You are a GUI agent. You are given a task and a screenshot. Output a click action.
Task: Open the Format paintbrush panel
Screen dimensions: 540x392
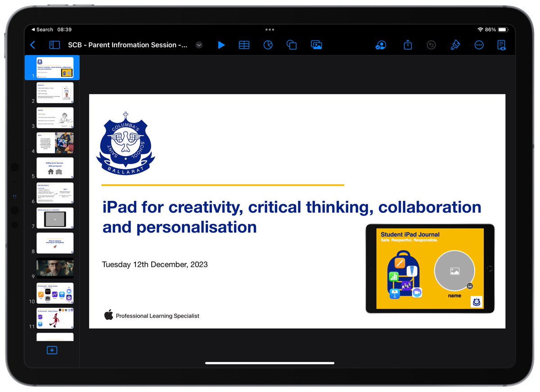pyautogui.click(x=455, y=45)
